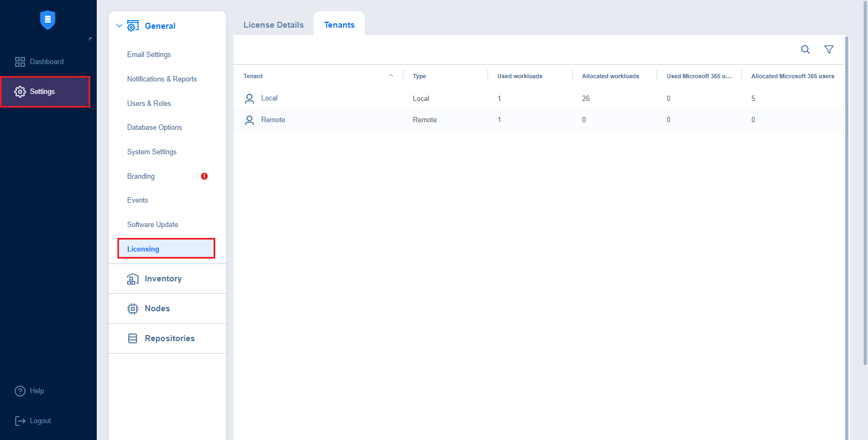Click the shield logo at top left

[48, 20]
